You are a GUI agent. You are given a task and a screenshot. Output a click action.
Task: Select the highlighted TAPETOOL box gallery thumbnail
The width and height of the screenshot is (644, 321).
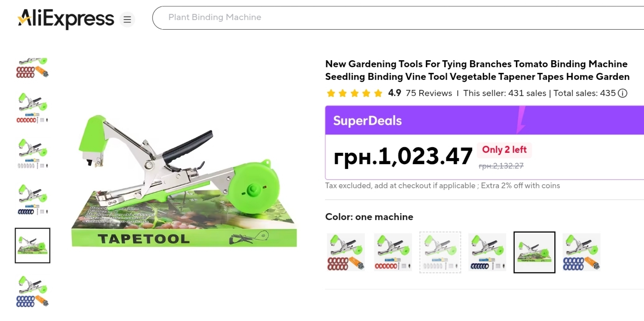[x=33, y=245]
